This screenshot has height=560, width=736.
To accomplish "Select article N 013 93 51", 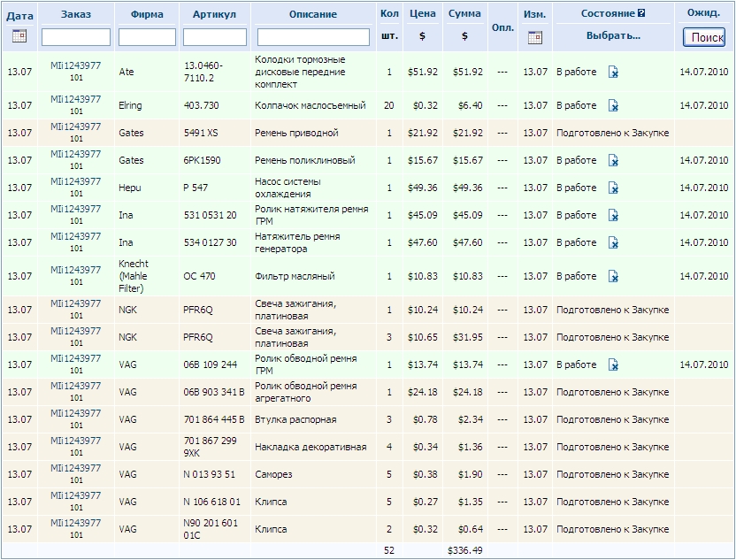I will 210,474.
